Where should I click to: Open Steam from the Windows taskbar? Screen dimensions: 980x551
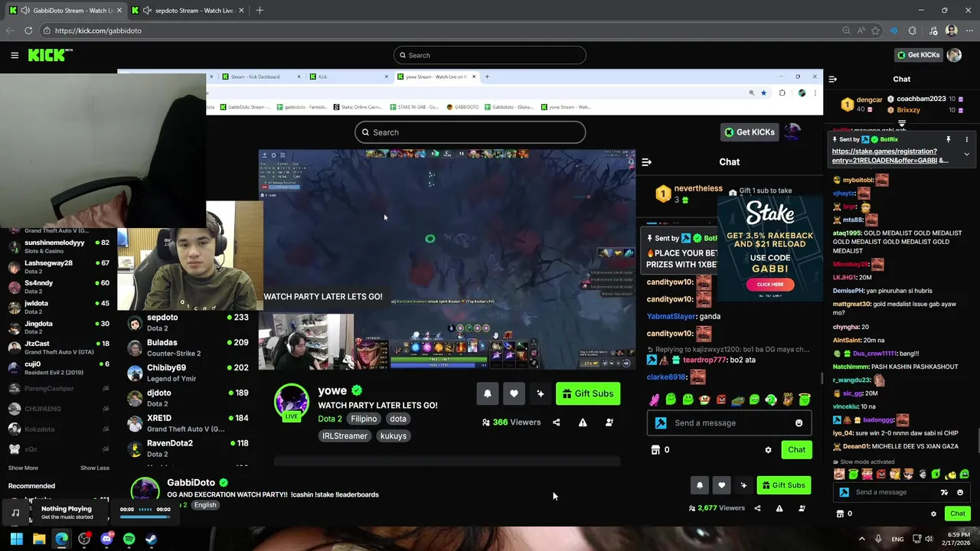pos(152,539)
